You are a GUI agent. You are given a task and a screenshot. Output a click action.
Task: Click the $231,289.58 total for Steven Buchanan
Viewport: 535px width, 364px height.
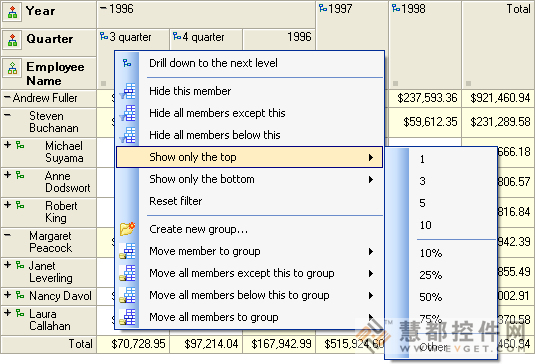click(x=498, y=122)
